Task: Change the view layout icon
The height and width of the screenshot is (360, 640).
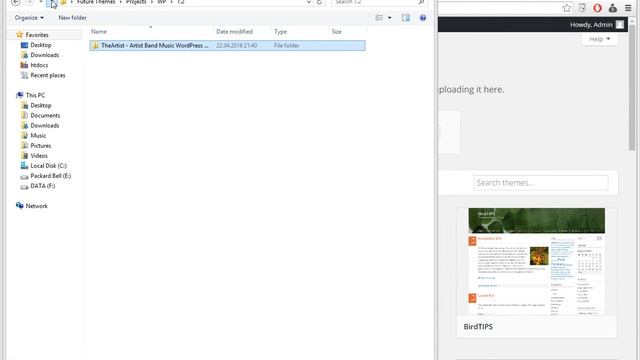Action: [x=379, y=18]
